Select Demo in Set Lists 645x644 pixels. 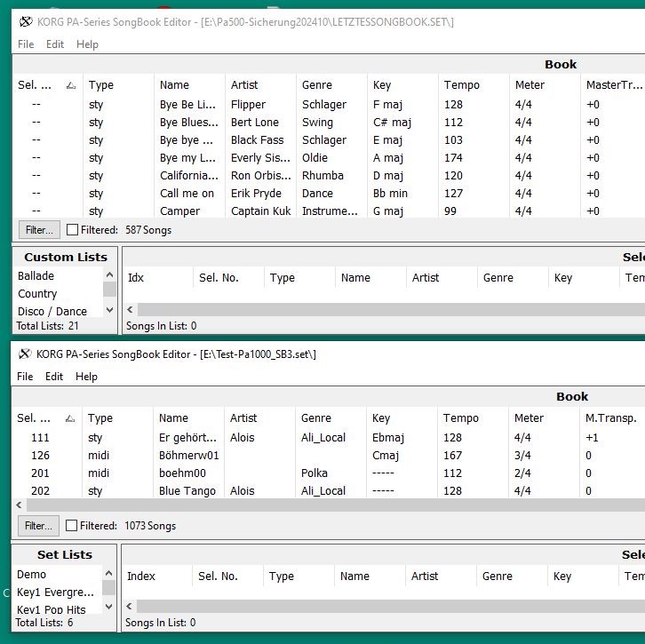[x=31, y=574]
